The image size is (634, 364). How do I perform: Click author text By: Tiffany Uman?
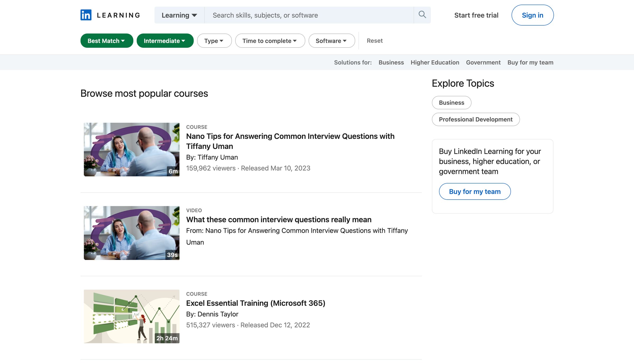point(212,157)
